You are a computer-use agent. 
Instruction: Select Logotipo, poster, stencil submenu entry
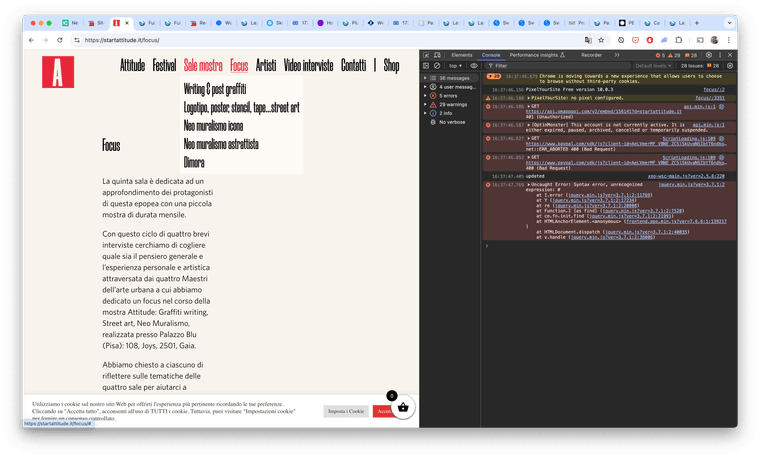point(241,108)
